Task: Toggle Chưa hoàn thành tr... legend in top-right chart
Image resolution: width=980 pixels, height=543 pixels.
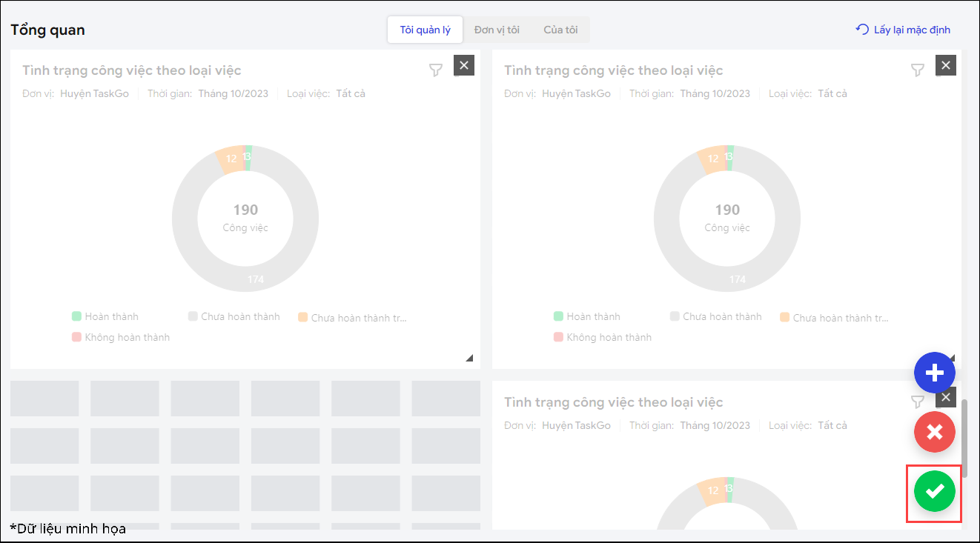Action: tap(835, 318)
